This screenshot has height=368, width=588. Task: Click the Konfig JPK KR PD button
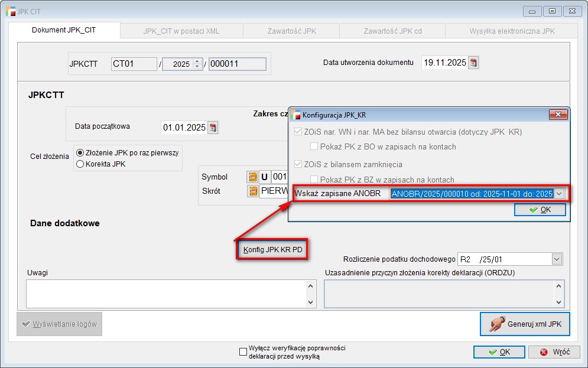click(x=272, y=250)
